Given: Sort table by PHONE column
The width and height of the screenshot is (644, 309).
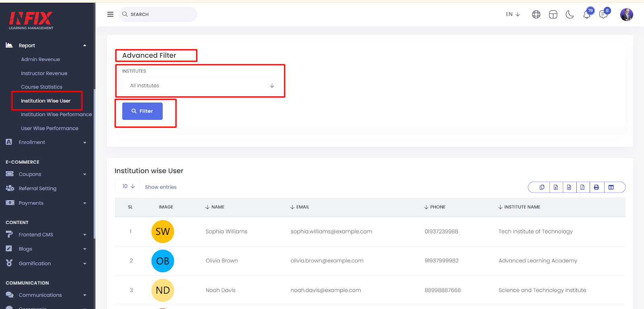Looking at the screenshot, I should click(x=435, y=207).
